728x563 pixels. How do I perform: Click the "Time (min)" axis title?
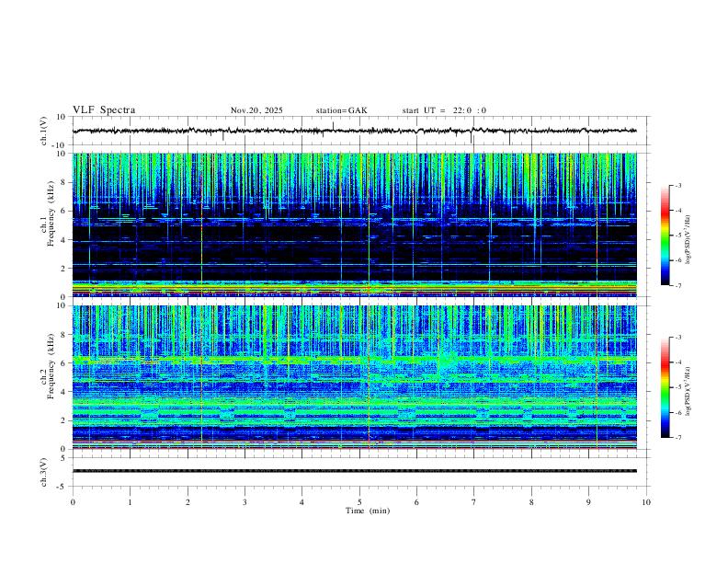pyautogui.click(x=368, y=511)
